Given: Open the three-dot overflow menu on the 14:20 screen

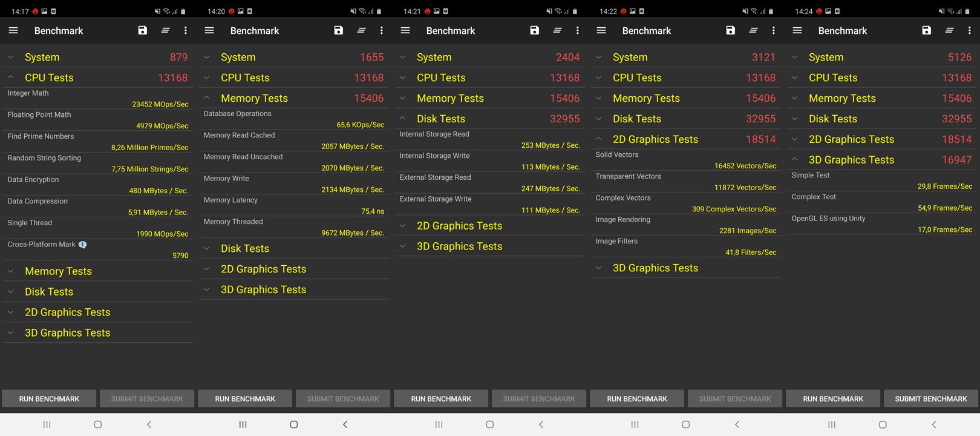Looking at the screenshot, I should [382, 30].
